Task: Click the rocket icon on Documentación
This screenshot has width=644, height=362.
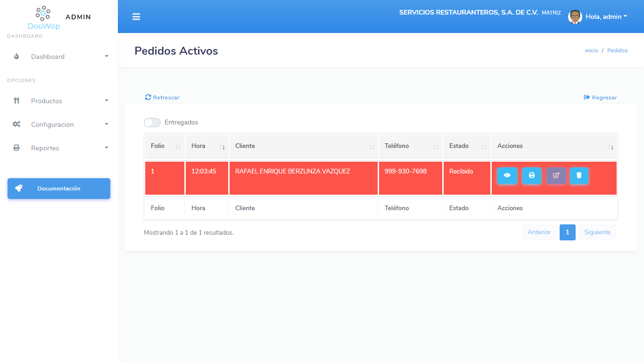Action: tap(18, 189)
